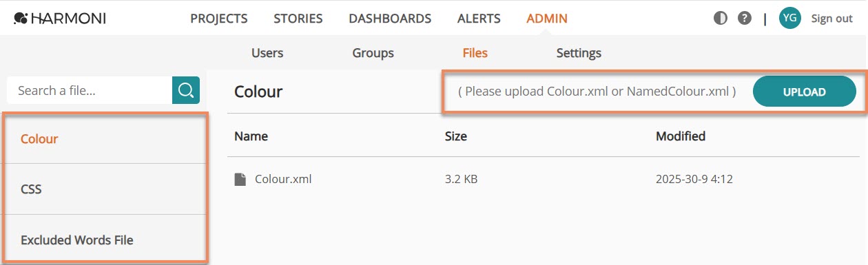Click the Colour.xml file icon
The width and height of the screenshot is (868, 265).
pos(240,180)
